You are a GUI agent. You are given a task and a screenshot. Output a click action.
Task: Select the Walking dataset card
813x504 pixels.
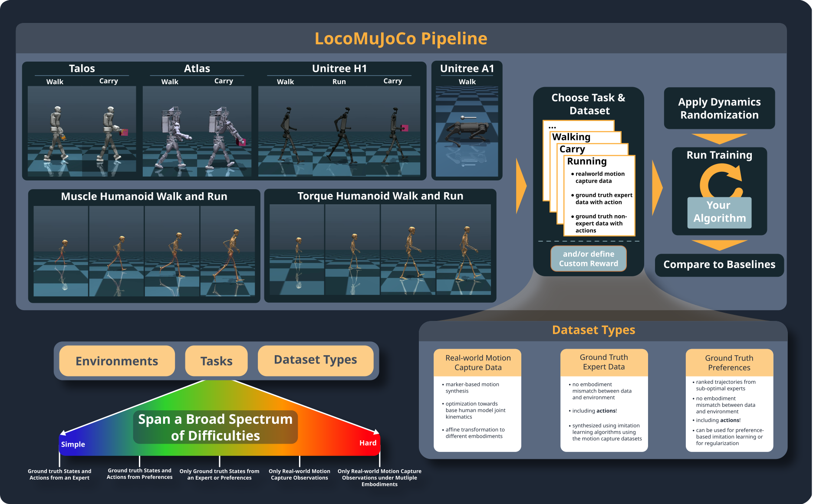pyautogui.click(x=586, y=137)
